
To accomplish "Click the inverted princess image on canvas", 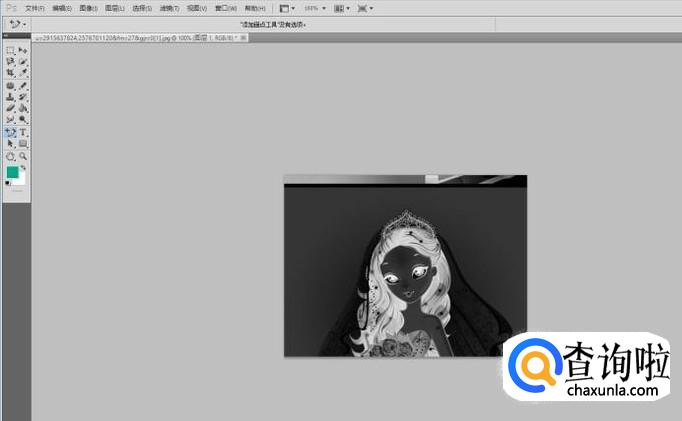I will (405, 266).
